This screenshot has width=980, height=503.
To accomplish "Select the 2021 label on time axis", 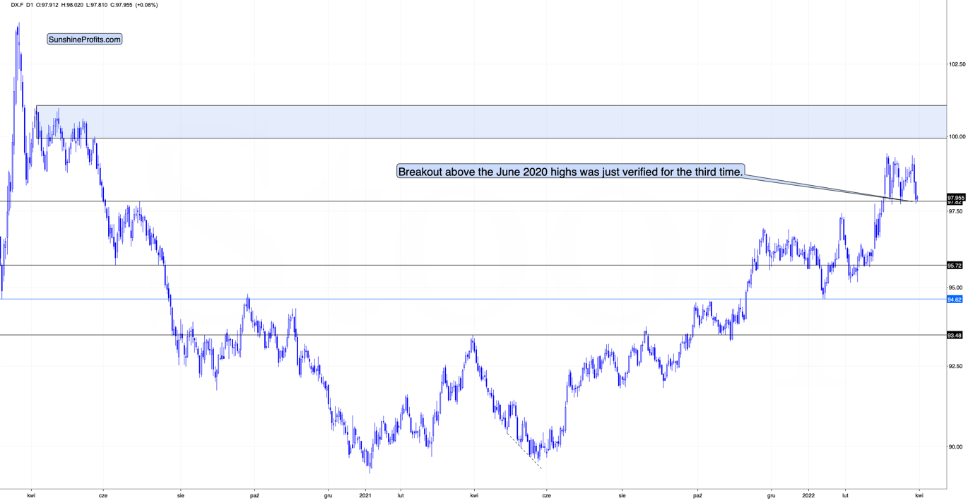I will click(365, 496).
